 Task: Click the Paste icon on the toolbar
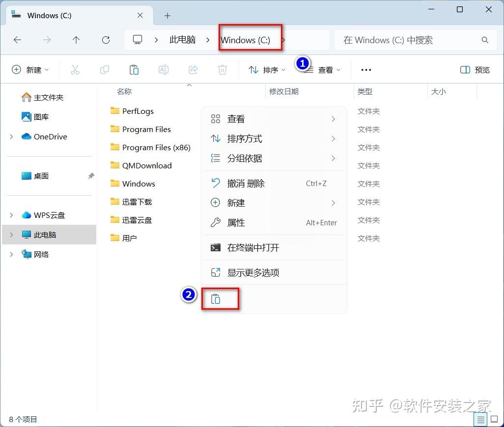coord(134,70)
